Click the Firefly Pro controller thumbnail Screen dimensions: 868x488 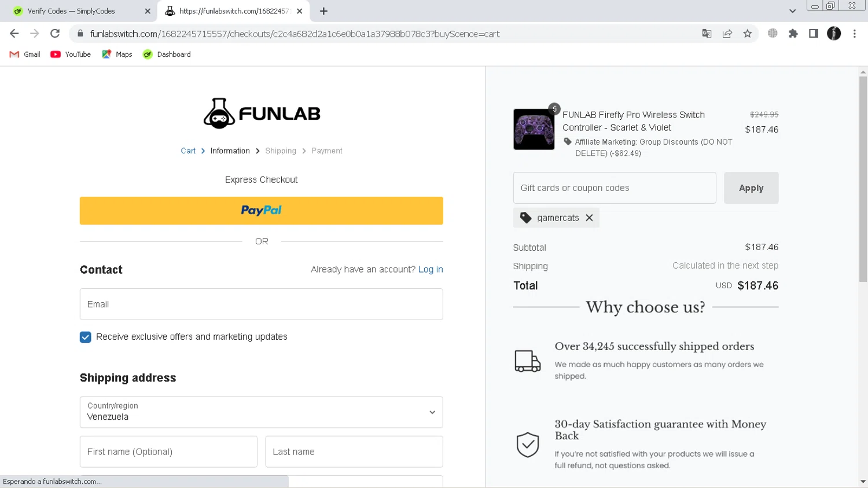(x=534, y=129)
